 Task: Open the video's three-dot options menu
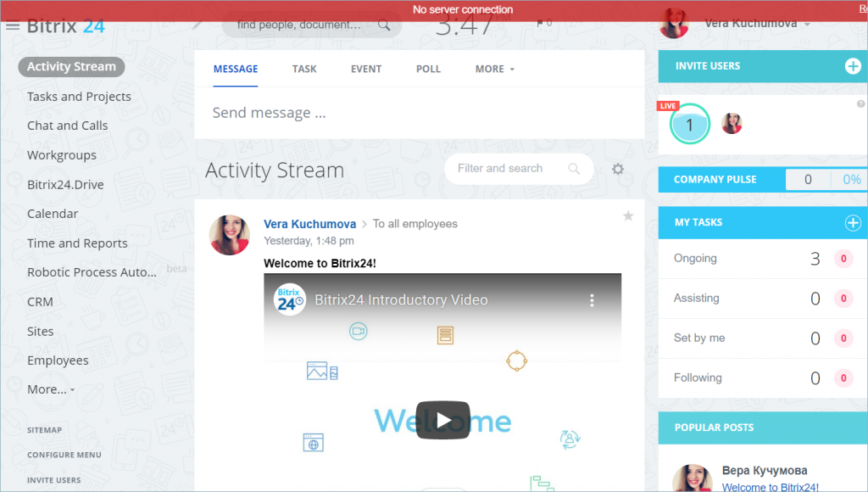point(592,300)
